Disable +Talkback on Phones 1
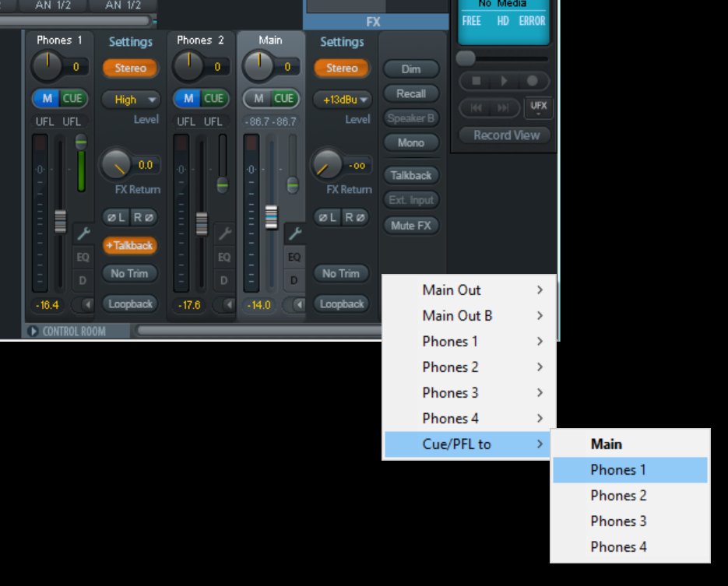The width and height of the screenshot is (728, 586). tap(130, 245)
